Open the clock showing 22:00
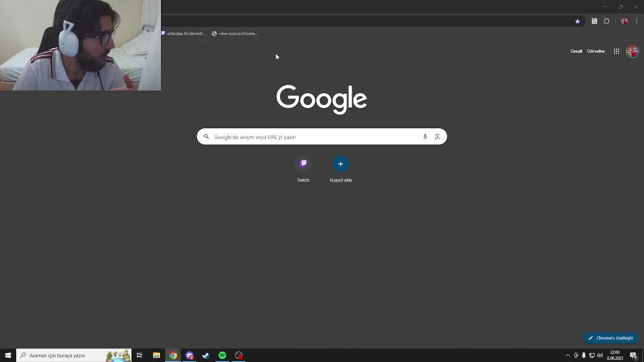 (615, 355)
